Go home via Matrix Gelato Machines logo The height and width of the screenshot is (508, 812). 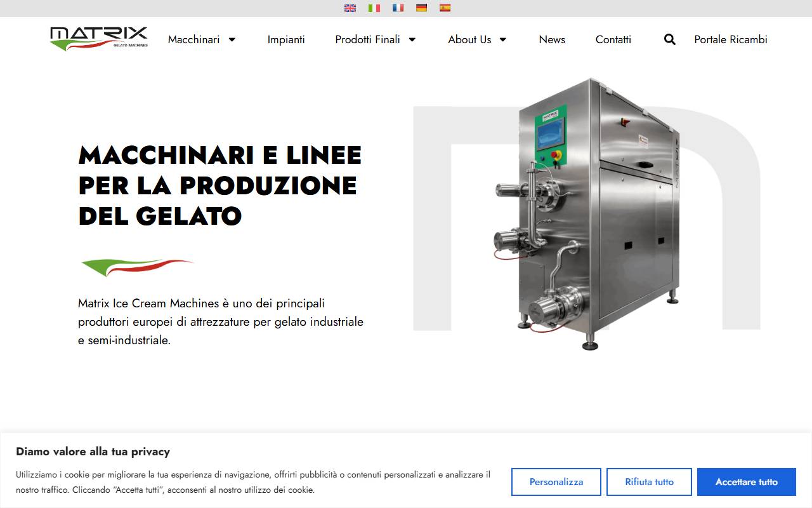coord(99,38)
